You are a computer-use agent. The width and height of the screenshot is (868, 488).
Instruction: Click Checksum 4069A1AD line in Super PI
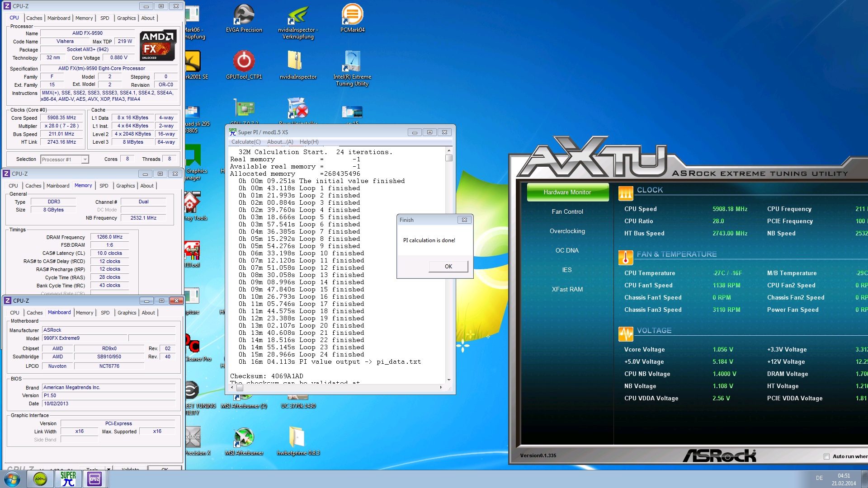[266, 376]
